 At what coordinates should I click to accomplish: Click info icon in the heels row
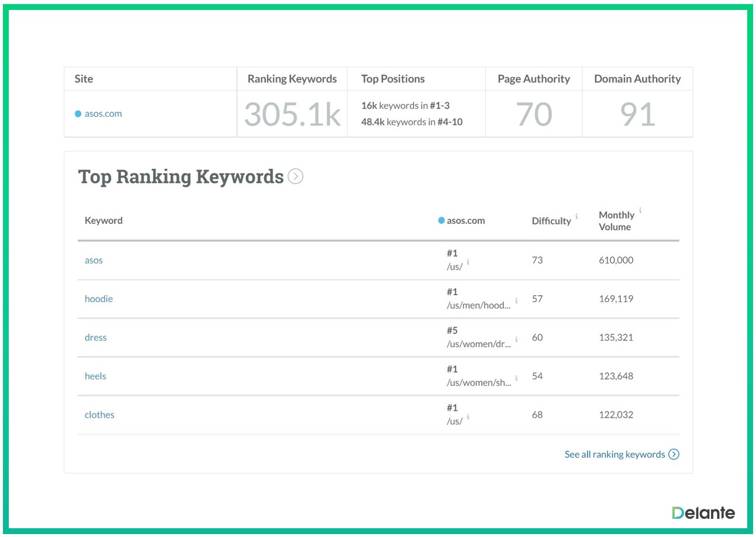click(516, 378)
